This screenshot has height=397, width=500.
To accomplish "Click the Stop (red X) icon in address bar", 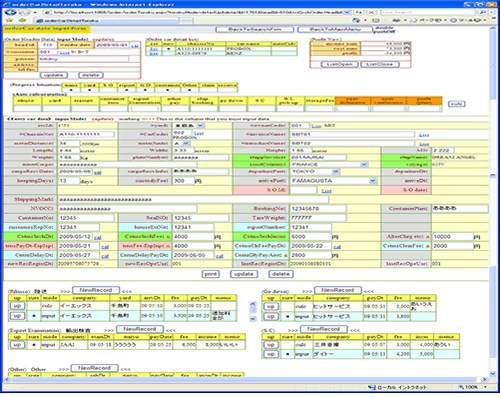I will (371, 12).
